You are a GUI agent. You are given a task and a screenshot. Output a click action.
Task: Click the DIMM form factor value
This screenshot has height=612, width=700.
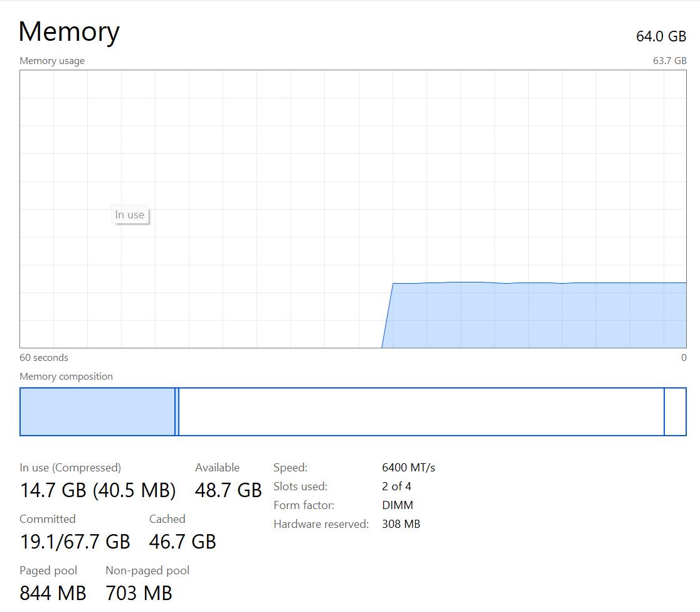click(397, 505)
